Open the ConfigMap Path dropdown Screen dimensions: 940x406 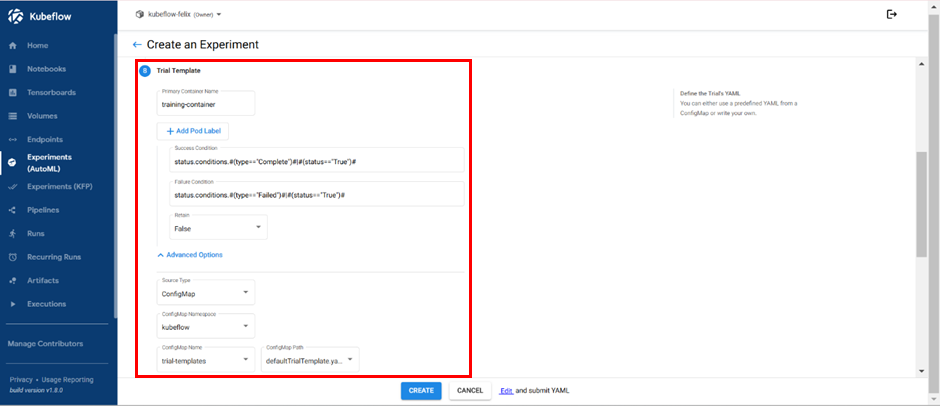(310, 359)
